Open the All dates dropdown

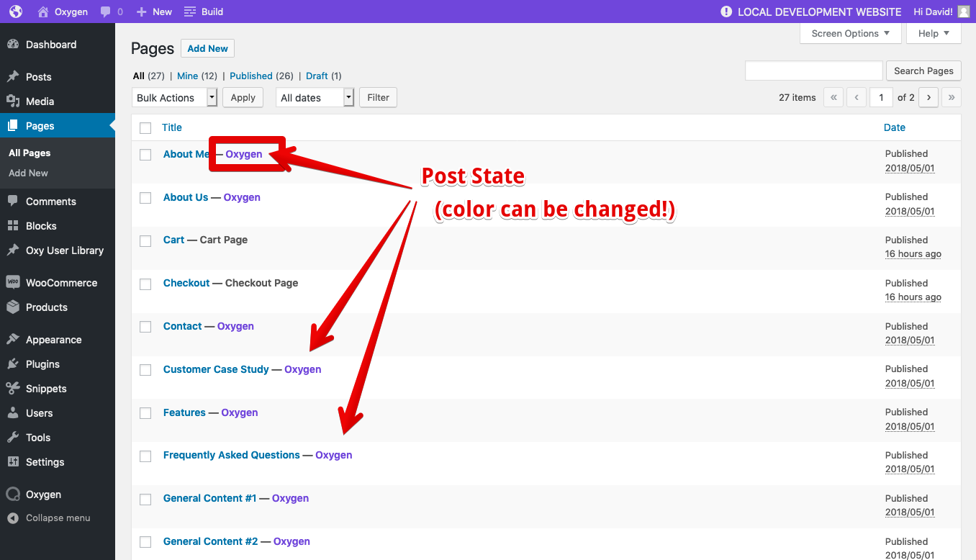click(315, 98)
